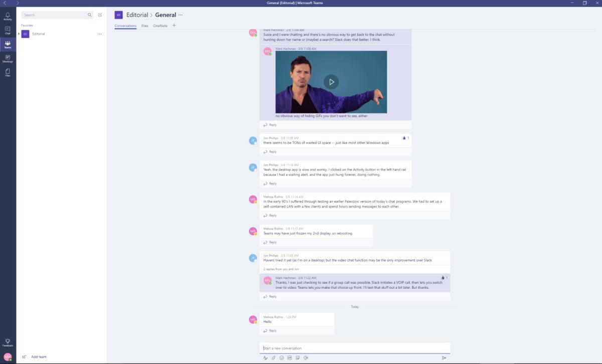
Task: Open more options for the Editorial team
Action: 99,34
